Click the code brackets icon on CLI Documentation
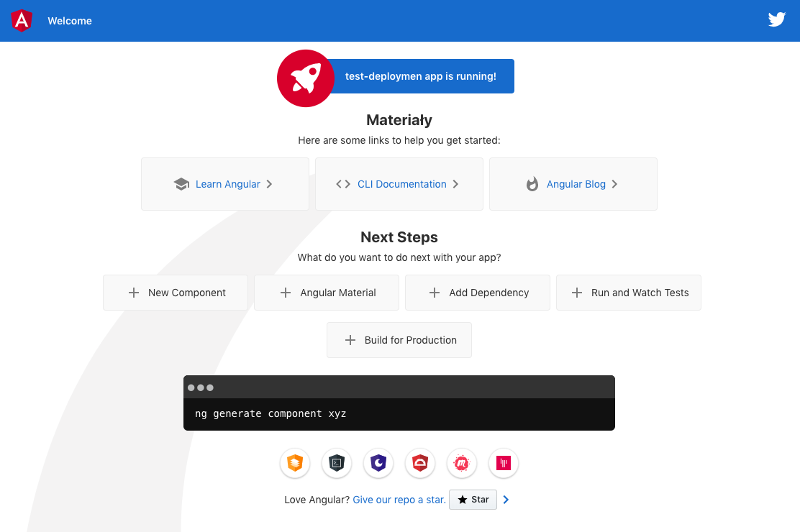Image resolution: width=800 pixels, height=532 pixels. pos(343,184)
